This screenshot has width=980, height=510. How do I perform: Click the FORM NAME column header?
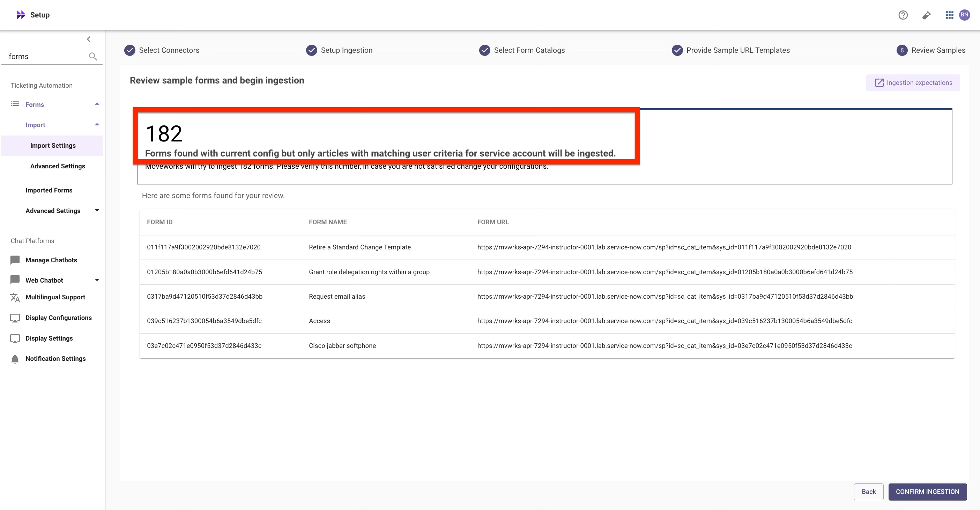point(328,222)
